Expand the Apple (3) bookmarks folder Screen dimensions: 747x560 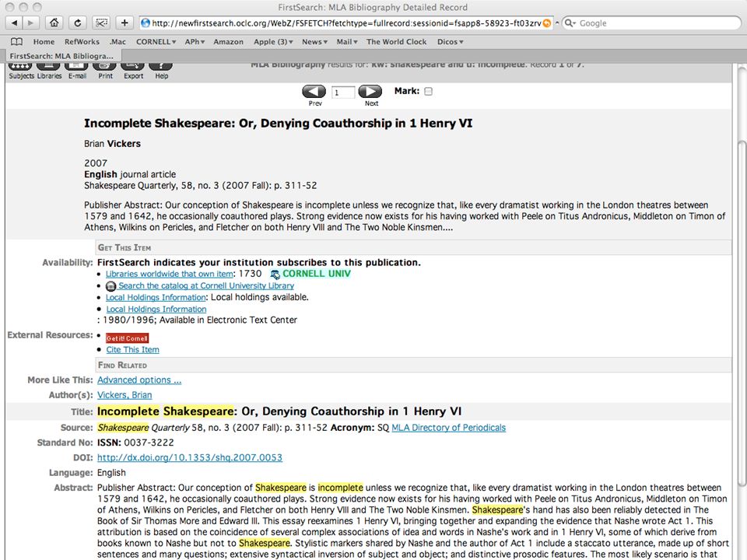coord(273,42)
